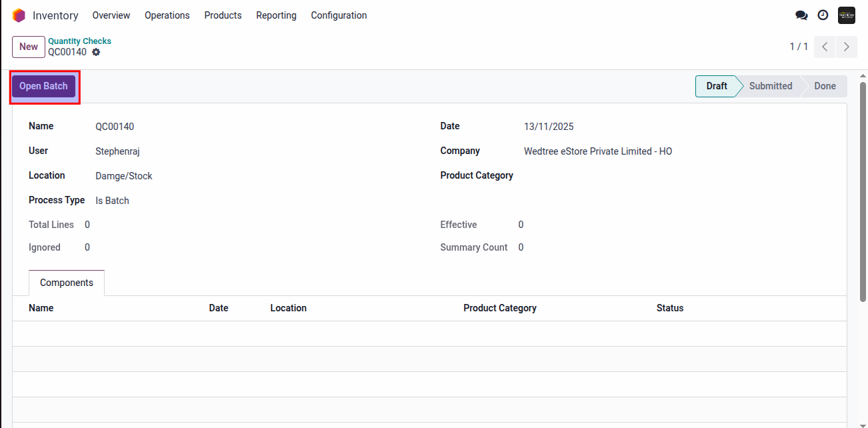Open the Overview menu
Image resolution: width=868 pixels, height=428 pixels.
click(x=111, y=15)
